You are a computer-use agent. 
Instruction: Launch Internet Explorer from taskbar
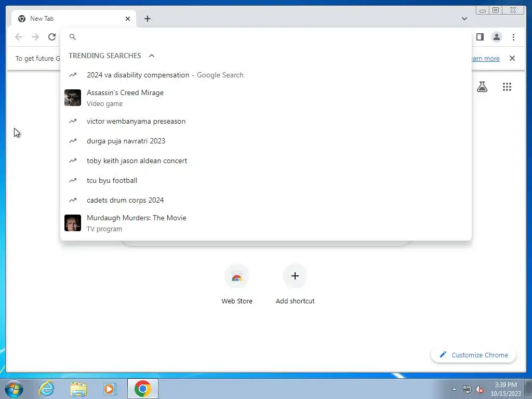point(46,389)
